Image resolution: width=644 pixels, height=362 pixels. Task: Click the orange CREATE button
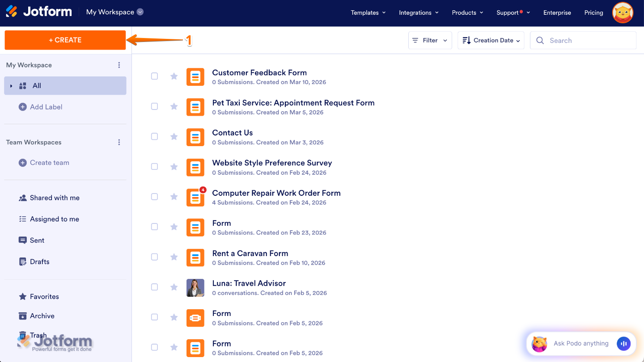point(65,40)
